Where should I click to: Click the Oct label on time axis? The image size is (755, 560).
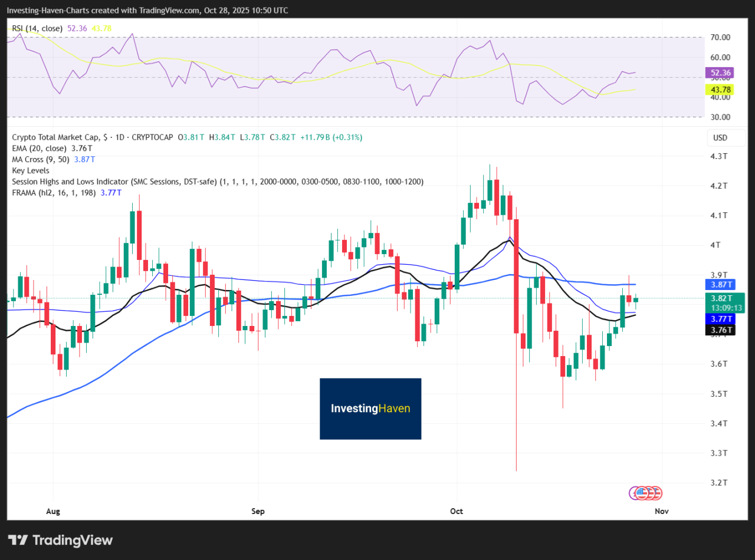pos(457,511)
